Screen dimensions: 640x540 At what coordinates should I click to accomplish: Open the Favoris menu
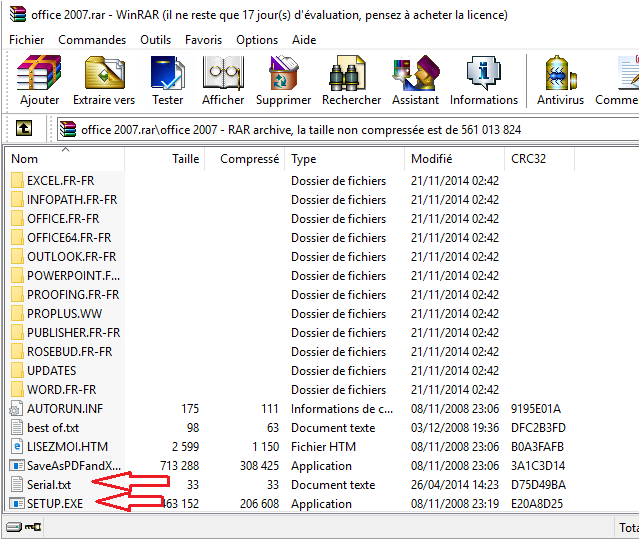(203, 40)
